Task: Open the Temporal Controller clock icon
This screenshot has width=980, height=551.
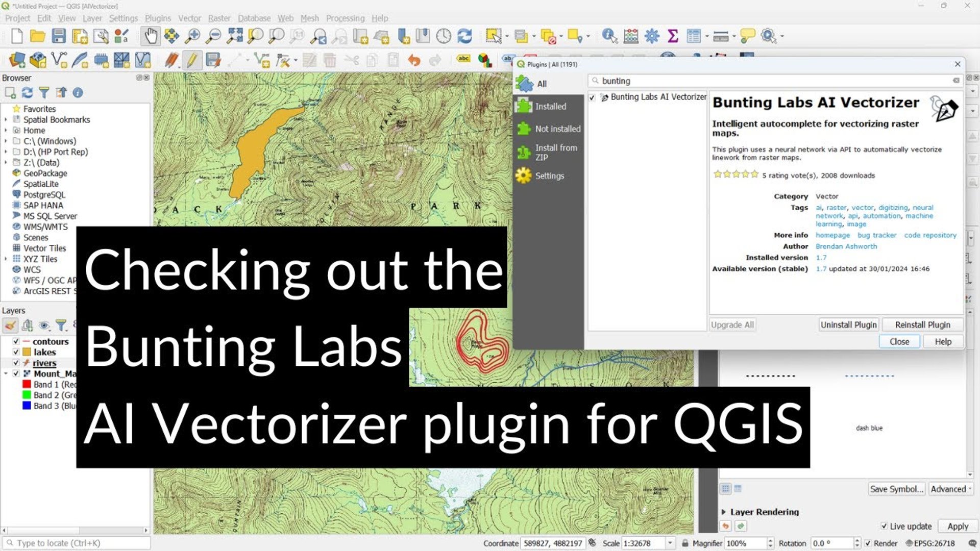Action: coord(444,36)
